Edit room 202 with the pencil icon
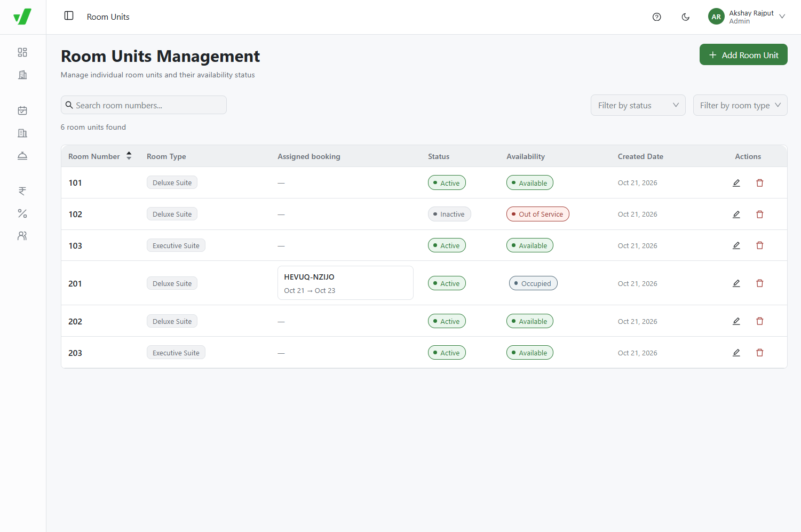 tap(736, 321)
